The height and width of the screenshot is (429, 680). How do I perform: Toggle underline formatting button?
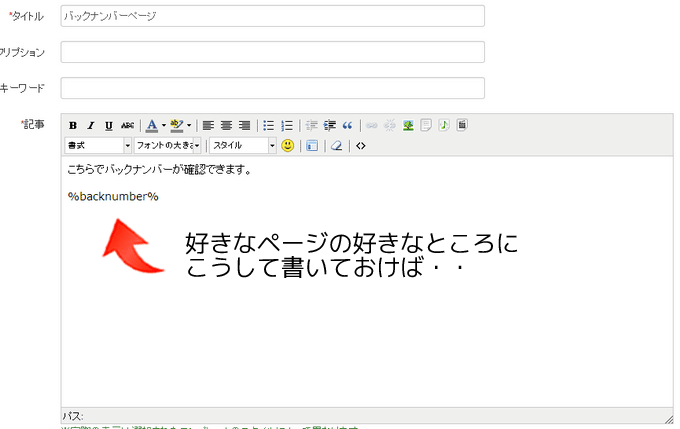108,126
